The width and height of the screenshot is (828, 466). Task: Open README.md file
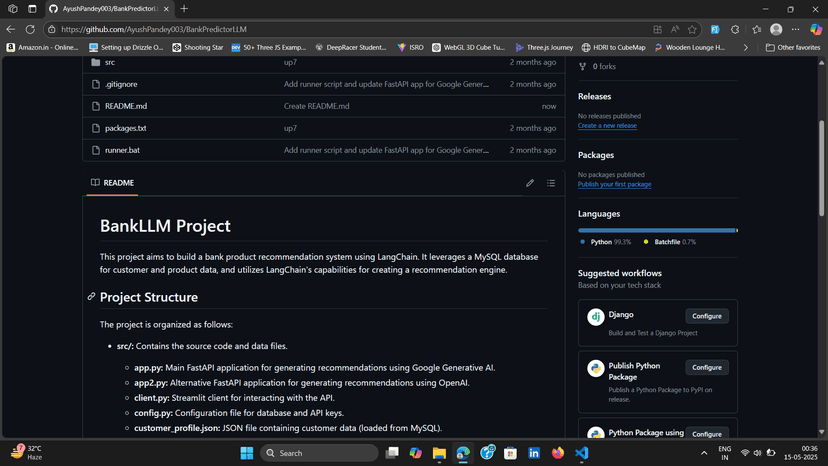point(126,106)
